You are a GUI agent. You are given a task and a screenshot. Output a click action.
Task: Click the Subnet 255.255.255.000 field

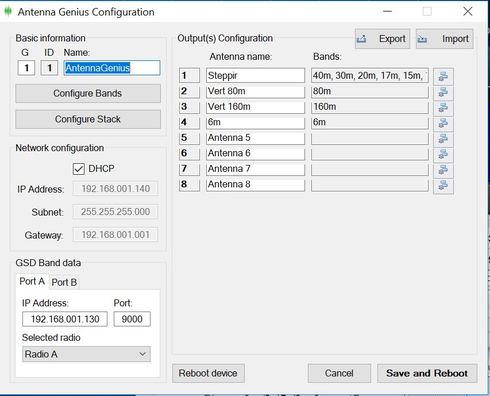tap(115, 212)
